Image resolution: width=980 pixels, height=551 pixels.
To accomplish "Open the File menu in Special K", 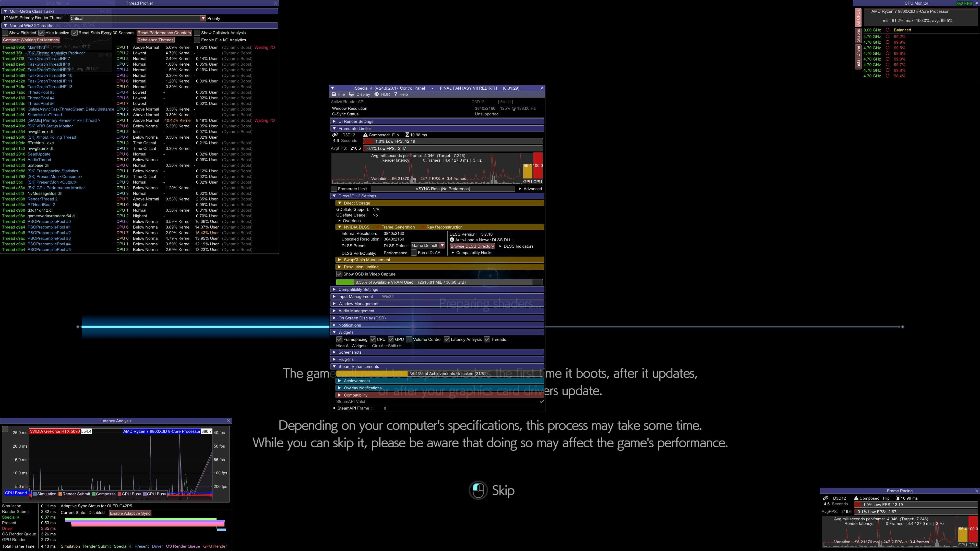I will (338, 94).
